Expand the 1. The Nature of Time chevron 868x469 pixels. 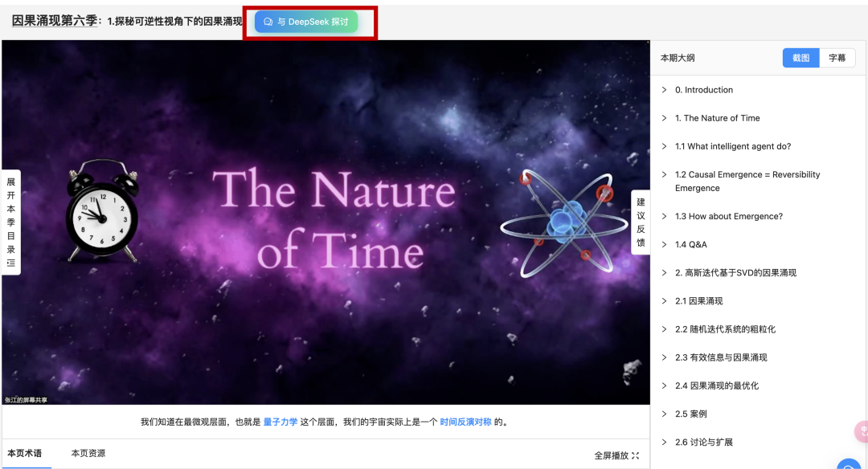click(665, 118)
